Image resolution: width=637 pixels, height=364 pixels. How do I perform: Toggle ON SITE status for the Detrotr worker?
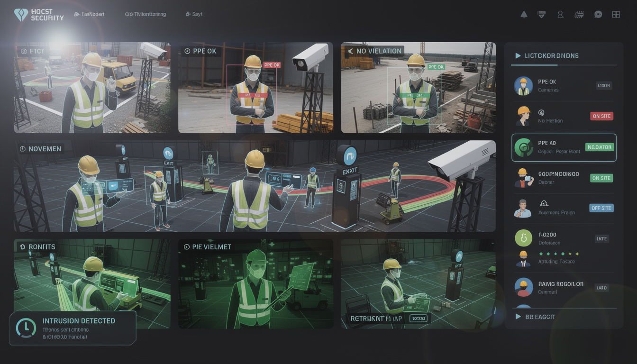(601, 178)
